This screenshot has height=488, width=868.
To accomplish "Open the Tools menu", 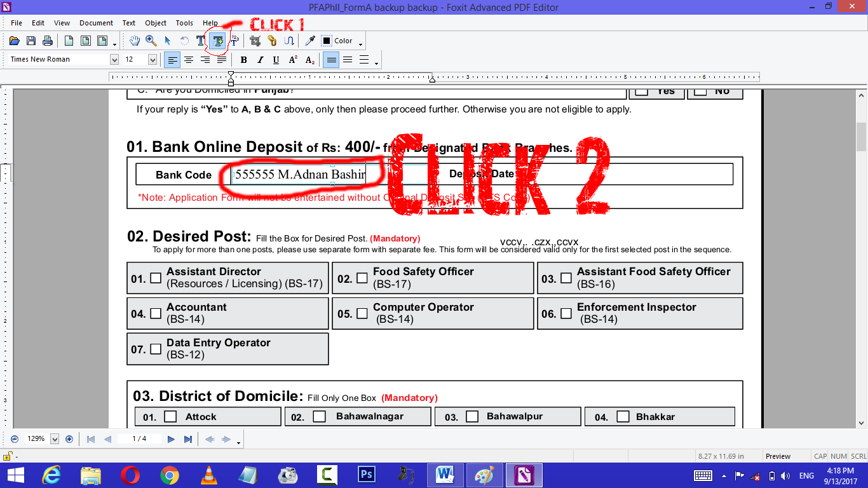I will pyautogui.click(x=184, y=22).
